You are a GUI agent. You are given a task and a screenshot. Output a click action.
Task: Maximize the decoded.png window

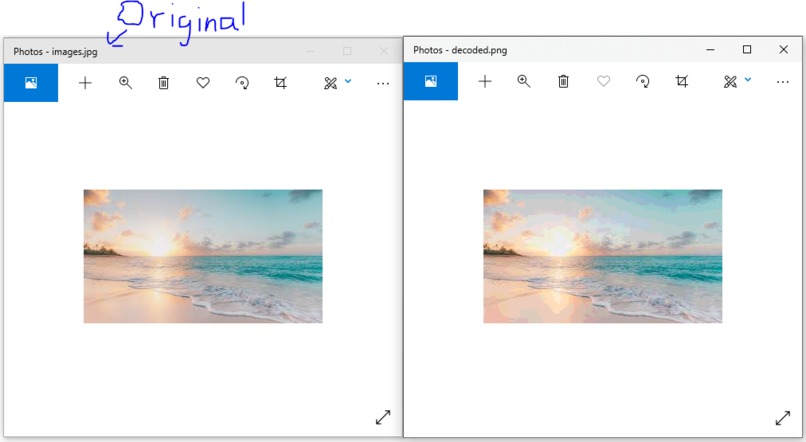point(747,49)
